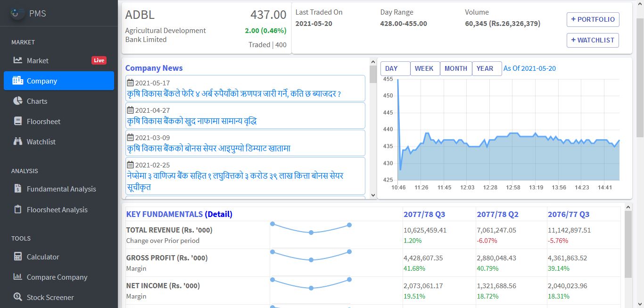The image size is (644, 308).
Task: Switch chart to the MONTH view
Action: (x=455, y=68)
